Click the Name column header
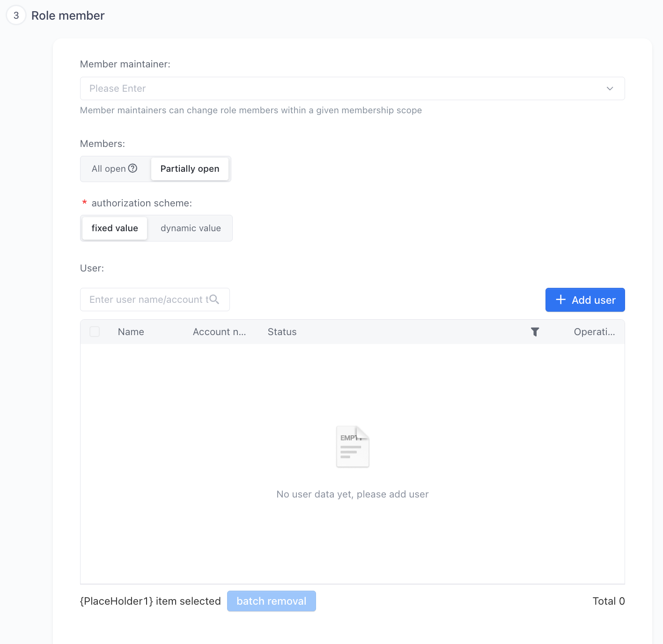Image resolution: width=663 pixels, height=644 pixels. [x=131, y=332]
